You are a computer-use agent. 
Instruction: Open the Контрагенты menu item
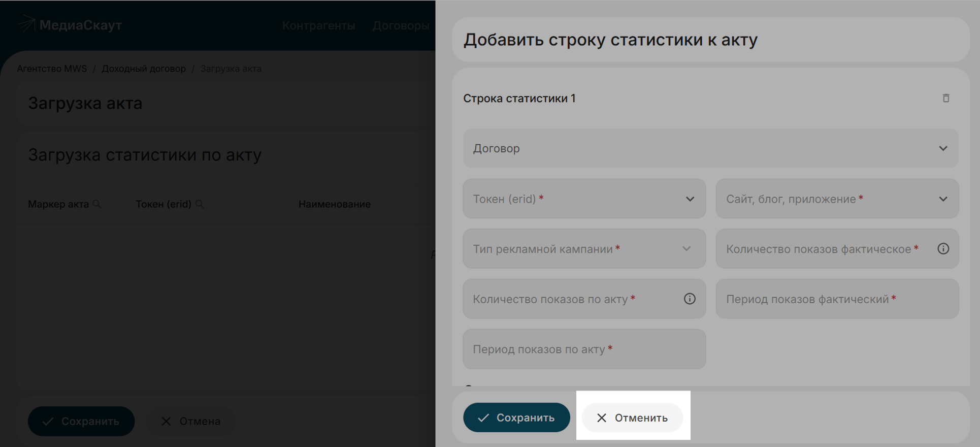click(318, 25)
